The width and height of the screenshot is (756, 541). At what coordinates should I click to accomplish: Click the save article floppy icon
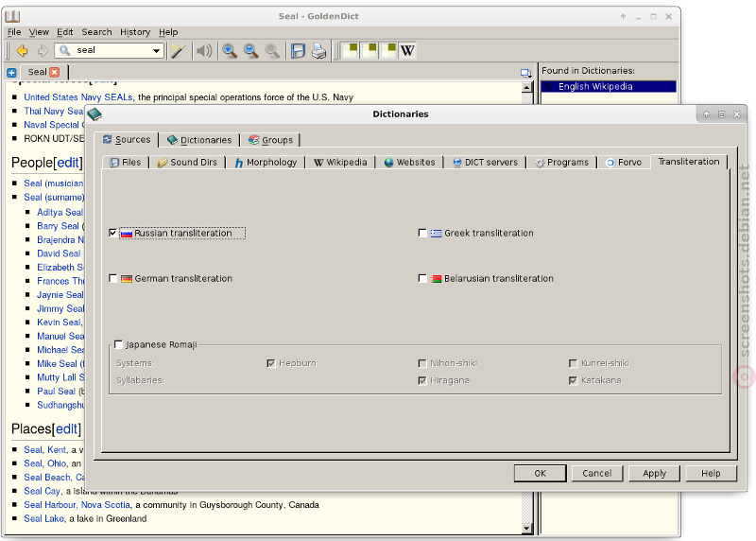298,51
